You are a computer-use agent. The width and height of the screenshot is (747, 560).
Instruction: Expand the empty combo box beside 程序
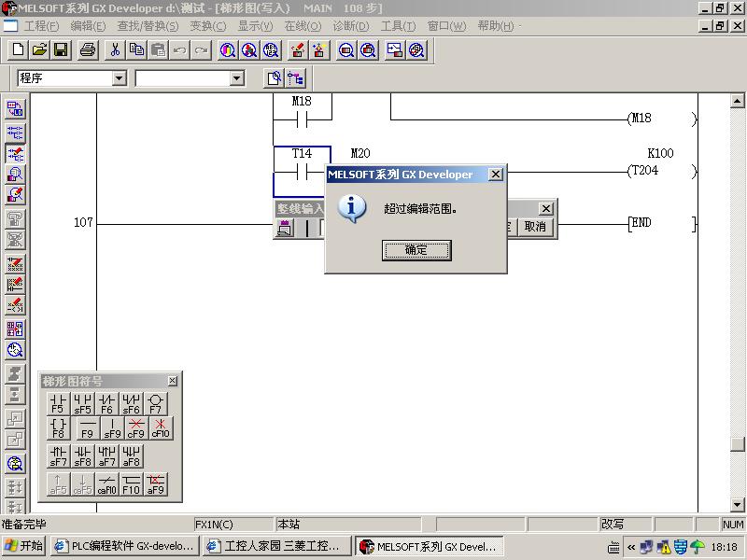pyautogui.click(x=236, y=78)
